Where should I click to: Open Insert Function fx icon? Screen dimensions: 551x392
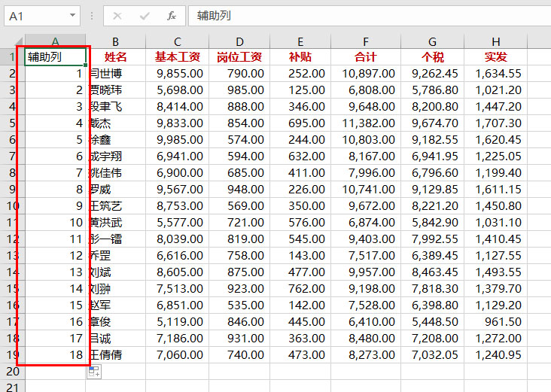click(172, 16)
